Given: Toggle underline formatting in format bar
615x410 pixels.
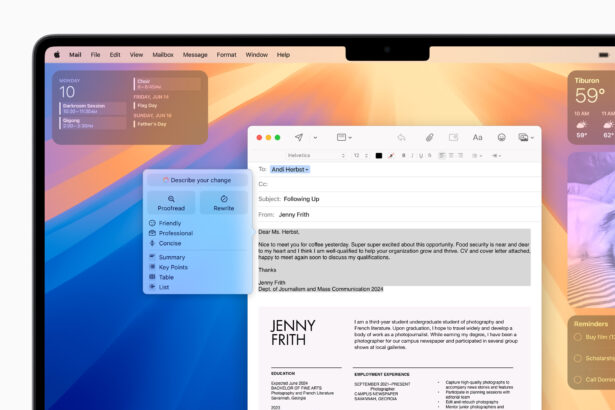Looking at the screenshot, I should [x=421, y=156].
